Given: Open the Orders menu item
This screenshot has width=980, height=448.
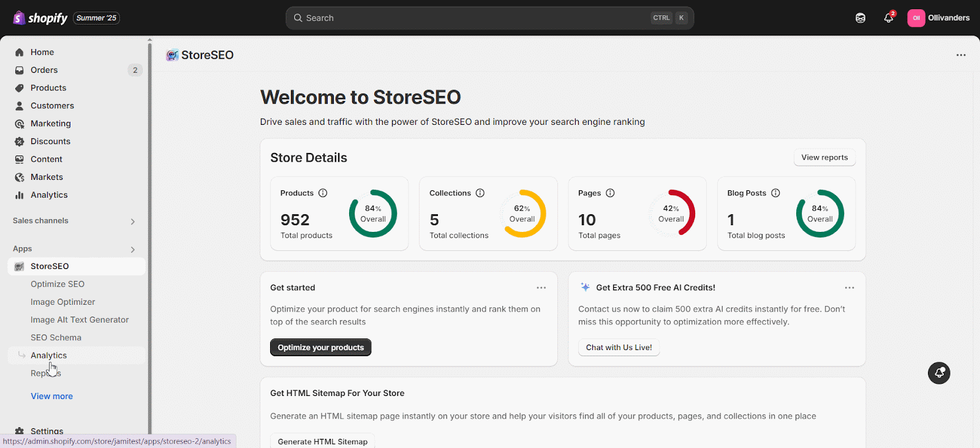Looking at the screenshot, I should pyautogui.click(x=77, y=70).
